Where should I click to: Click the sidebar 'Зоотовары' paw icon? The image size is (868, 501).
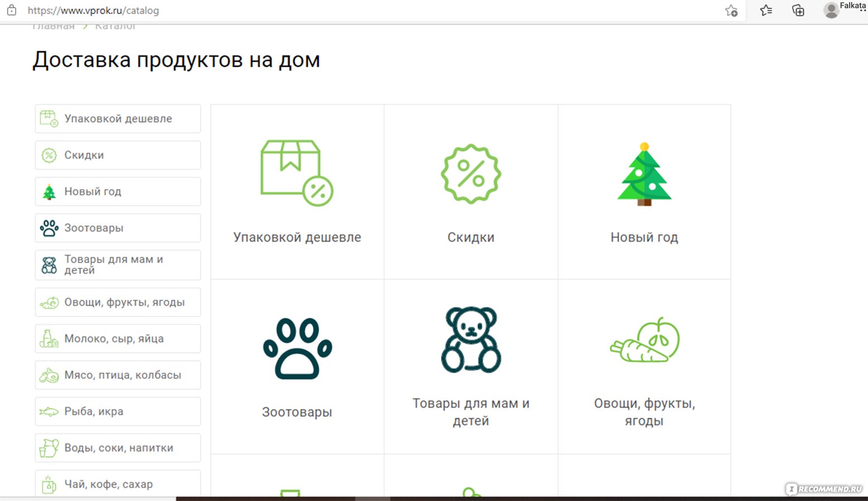click(x=49, y=228)
